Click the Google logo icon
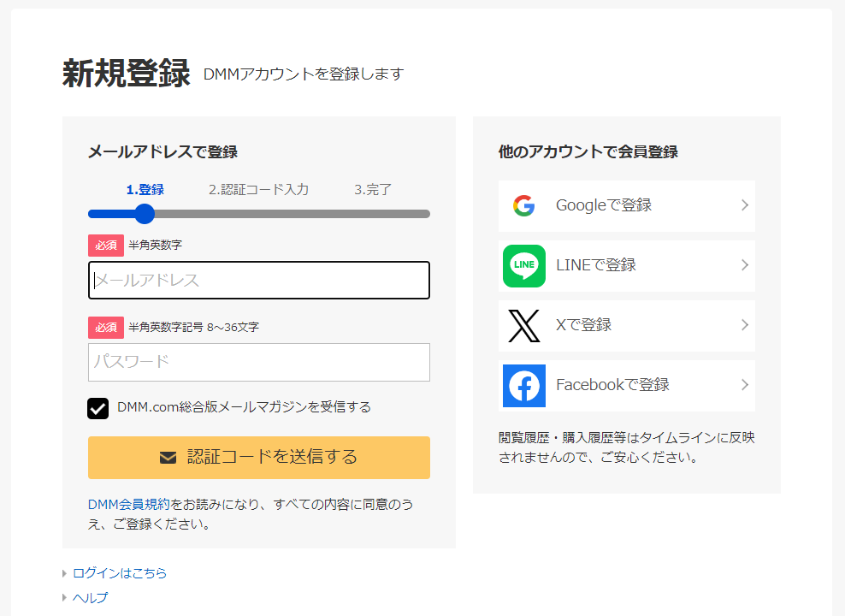 [523, 206]
